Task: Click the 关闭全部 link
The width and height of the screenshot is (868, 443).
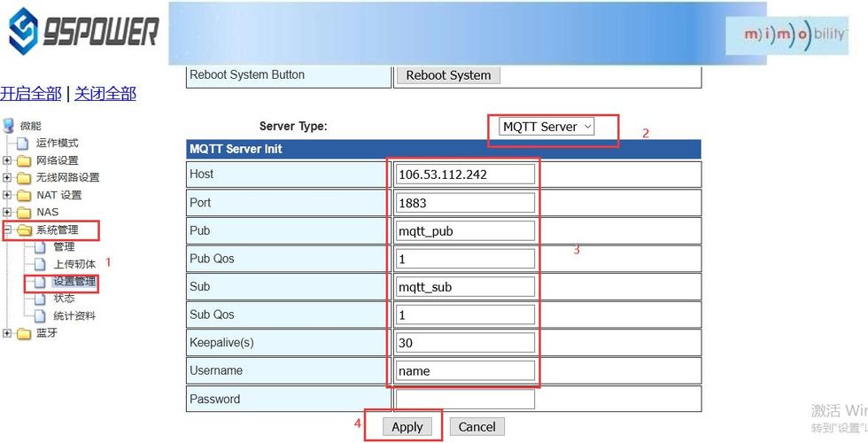Action: pos(105,93)
